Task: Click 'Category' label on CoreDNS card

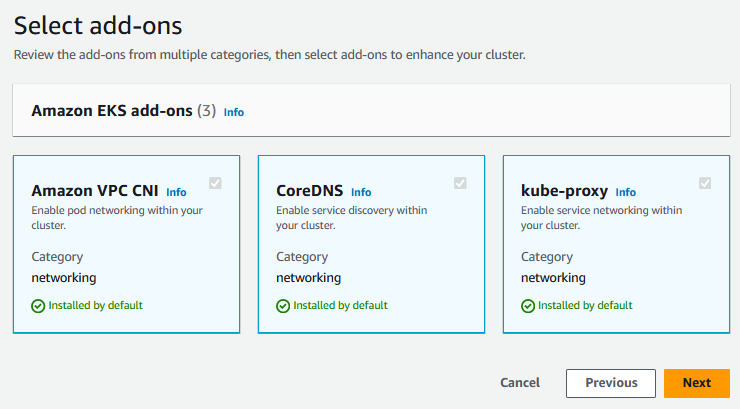Action: pos(302,257)
